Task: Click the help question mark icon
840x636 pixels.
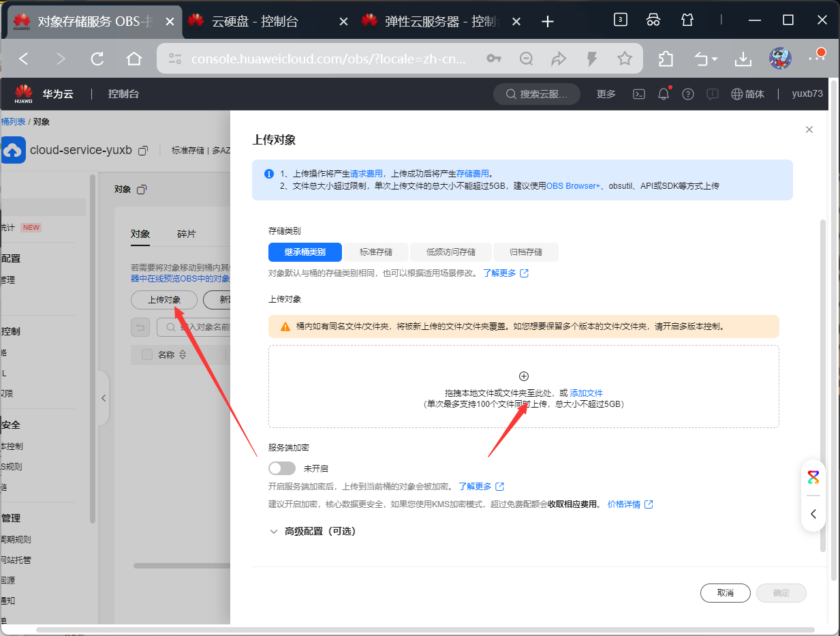Action: click(688, 94)
